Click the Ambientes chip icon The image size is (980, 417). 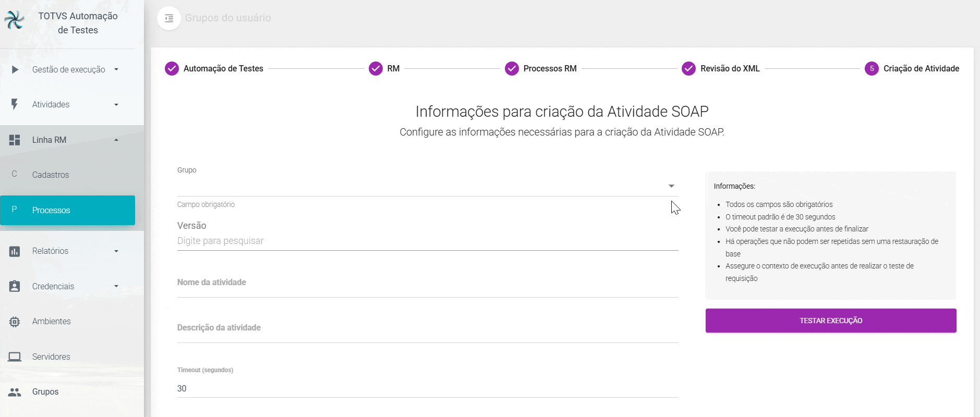pos(15,322)
